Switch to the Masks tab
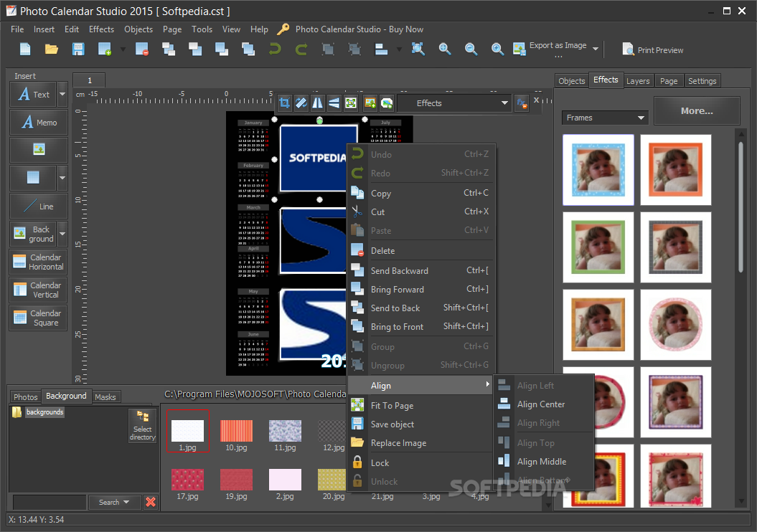The image size is (757, 532). click(105, 397)
